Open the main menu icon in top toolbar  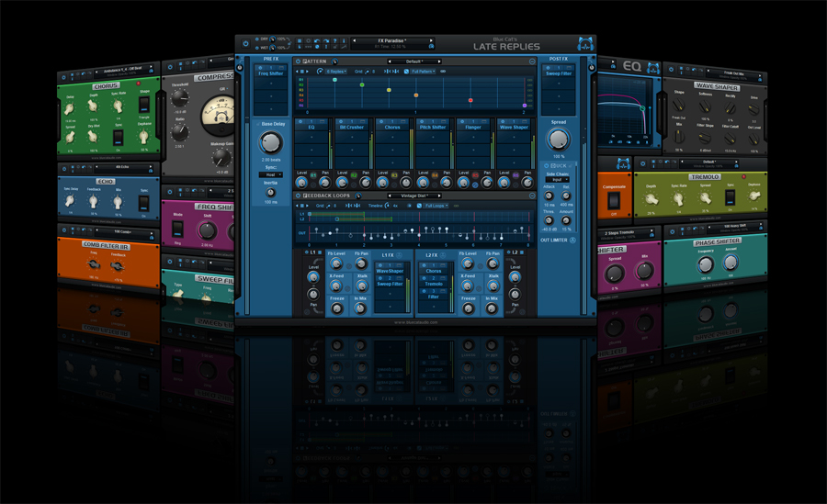(299, 40)
